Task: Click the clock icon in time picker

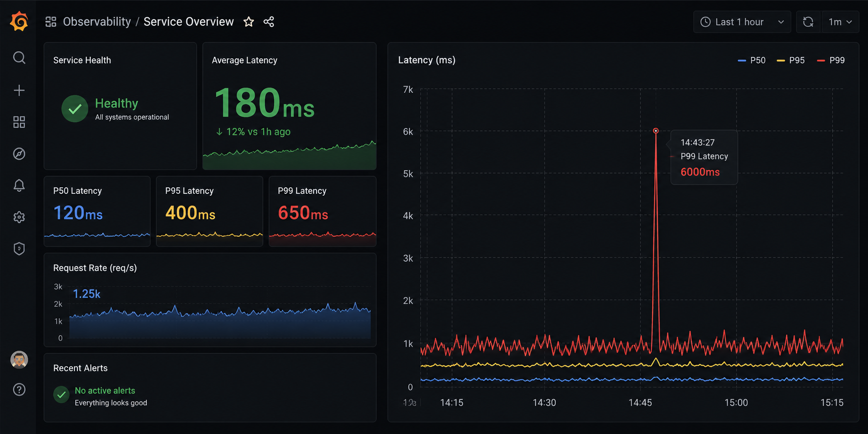Action: click(706, 22)
